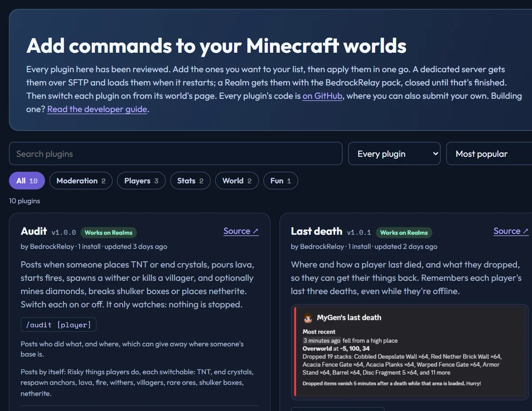This screenshot has width=532, height=411.
Task: Select the Moderation filter pill
Action: click(81, 181)
